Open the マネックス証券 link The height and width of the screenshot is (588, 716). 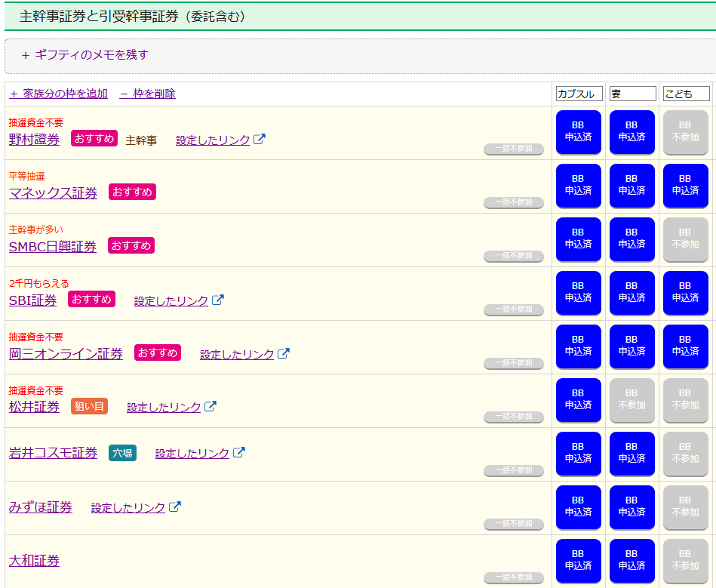tap(53, 192)
